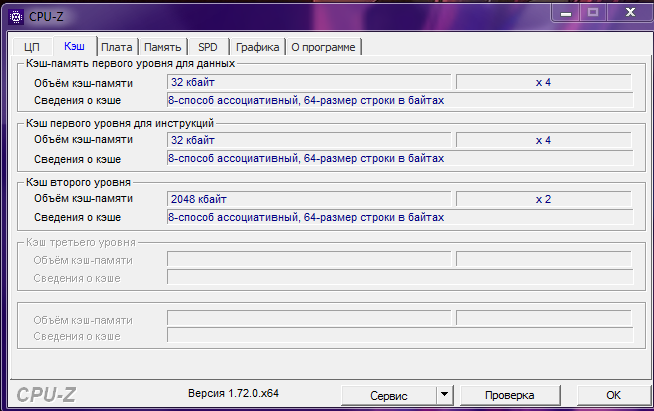Open the Плата tab
The width and height of the screenshot is (654, 411).
click(x=117, y=47)
